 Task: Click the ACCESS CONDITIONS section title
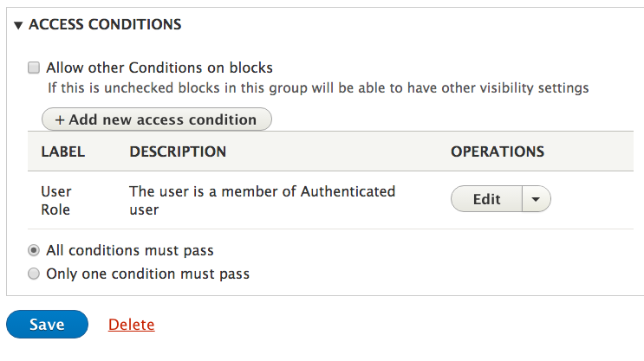(x=105, y=24)
